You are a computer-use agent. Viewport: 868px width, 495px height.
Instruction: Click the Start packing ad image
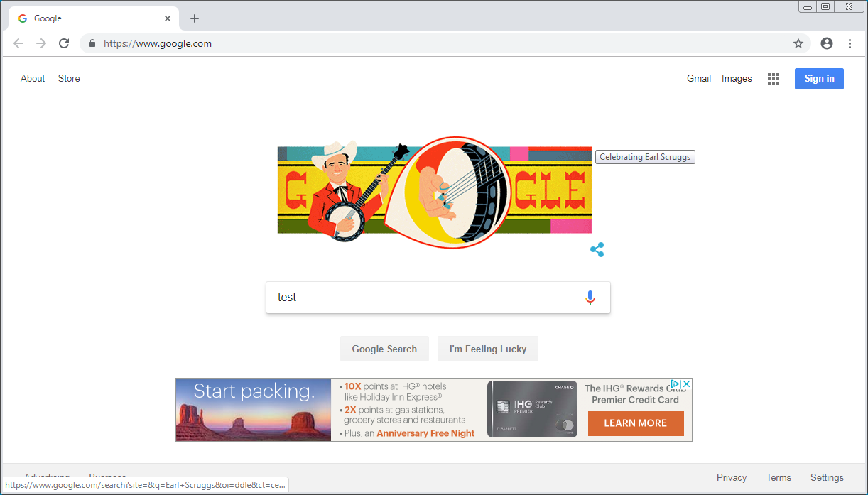[254, 410]
